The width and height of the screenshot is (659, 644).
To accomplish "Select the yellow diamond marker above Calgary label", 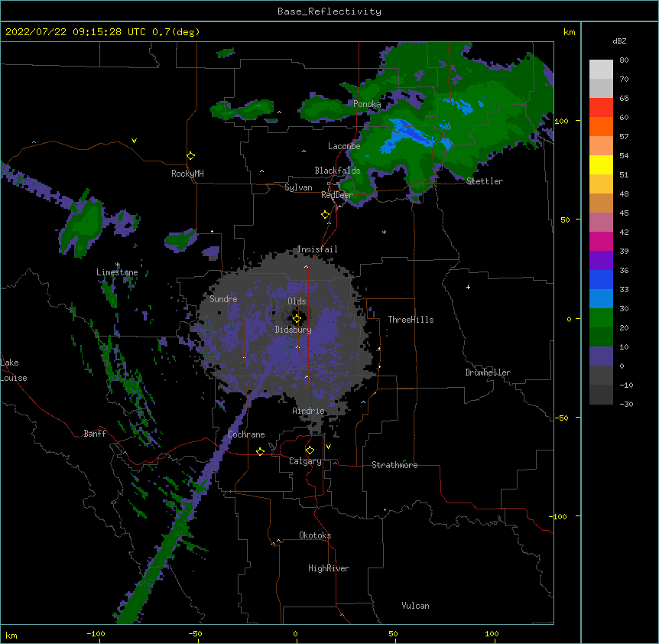I will click(x=310, y=450).
